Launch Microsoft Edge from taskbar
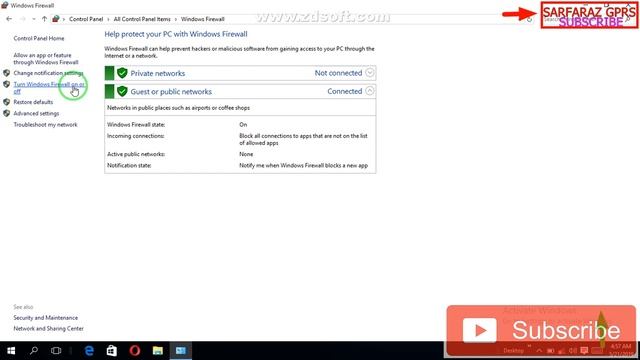 coord(89,351)
